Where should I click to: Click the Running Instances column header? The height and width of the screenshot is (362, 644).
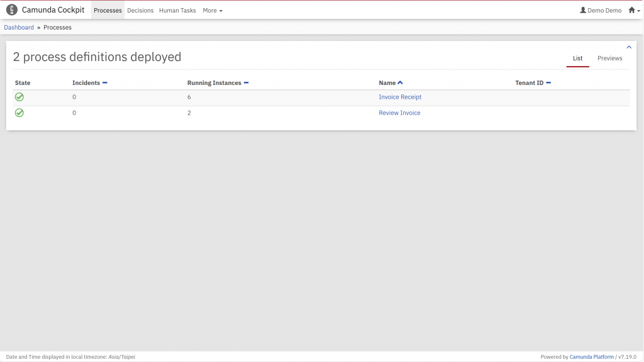tap(214, 82)
